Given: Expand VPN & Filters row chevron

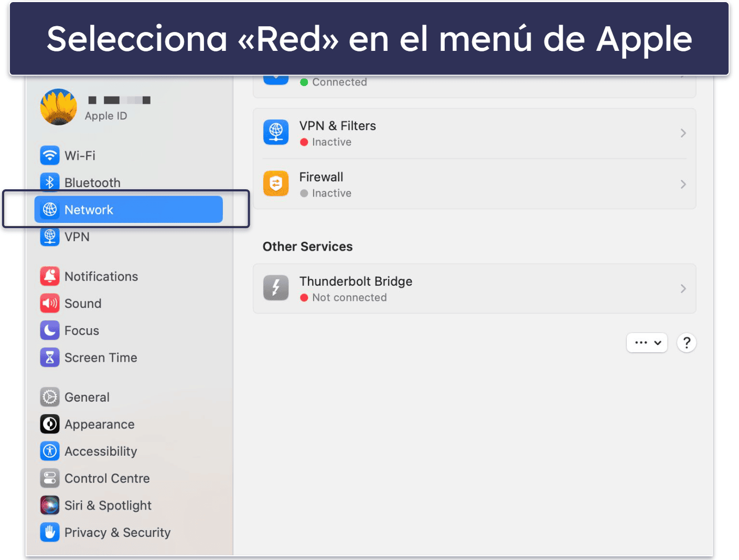Looking at the screenshot, I should coord(683,133).
